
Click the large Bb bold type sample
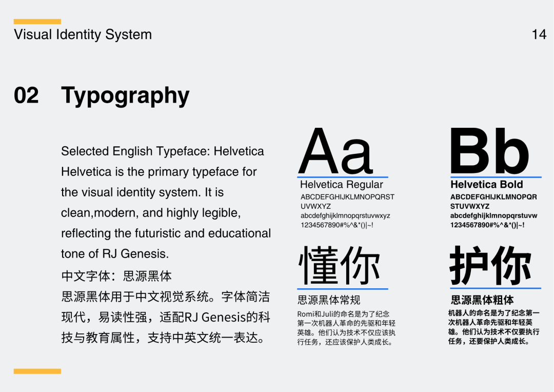(490, 150)
